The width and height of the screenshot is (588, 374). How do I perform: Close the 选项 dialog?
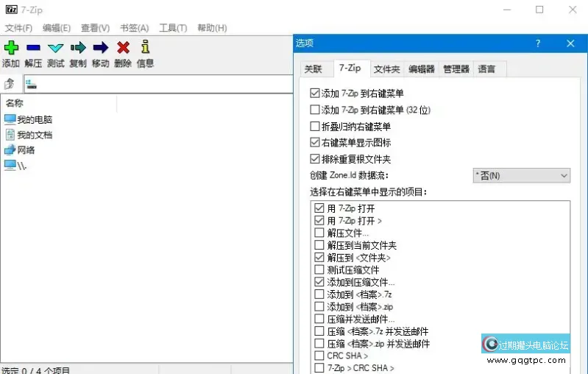pos(570,43)
